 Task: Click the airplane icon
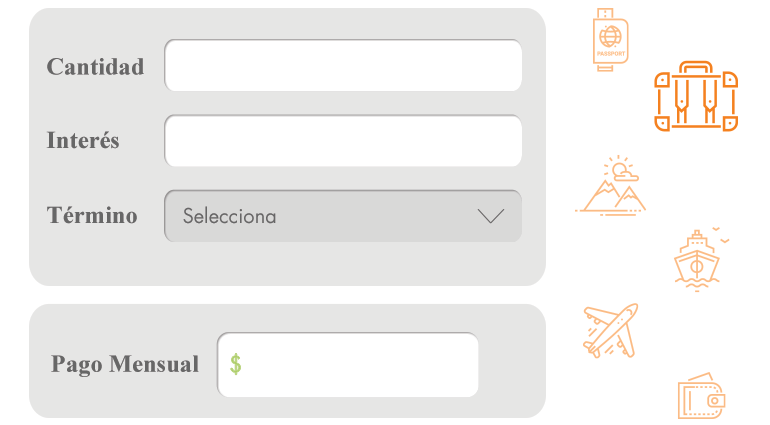click(611, 330)
